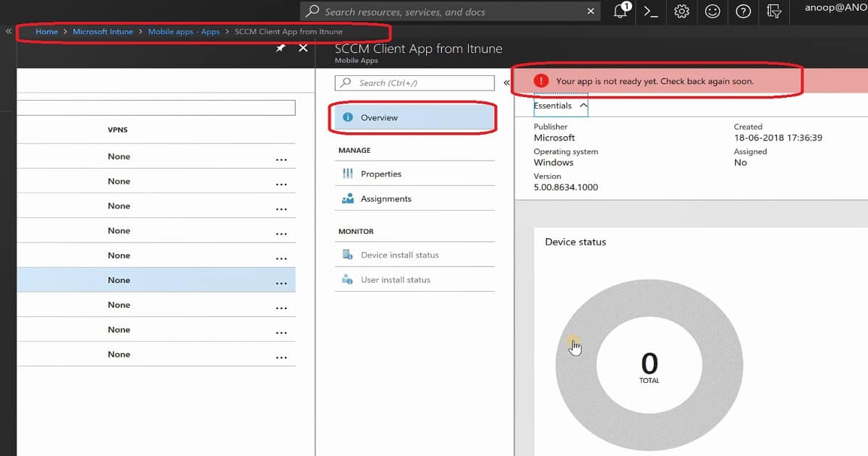This screenshot has height=456, width=868.
Task: Select the Overview menu item
Action: click(x=414, y=117)
